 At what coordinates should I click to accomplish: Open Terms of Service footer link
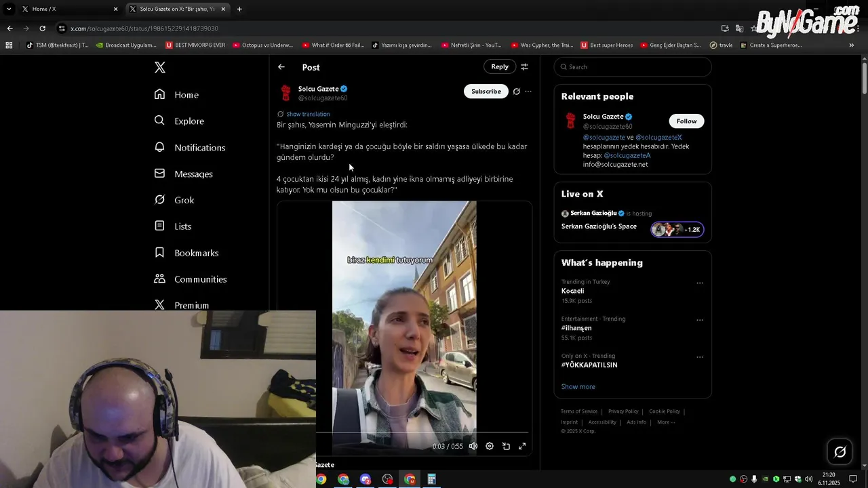click(x=579, y=411)
